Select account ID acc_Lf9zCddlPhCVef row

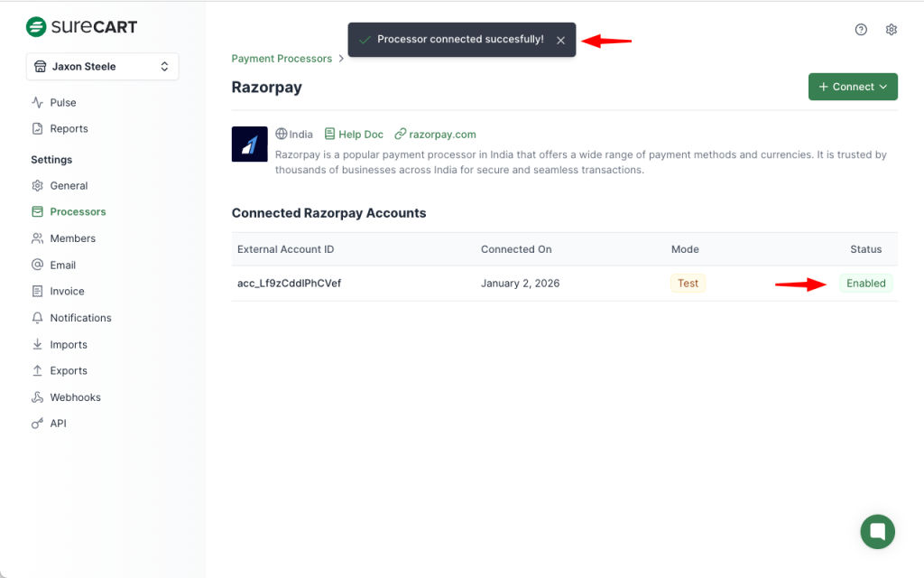pos(289,284)
